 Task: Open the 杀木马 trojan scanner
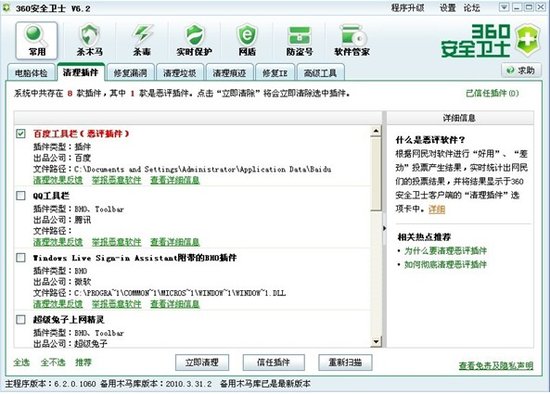90,41
